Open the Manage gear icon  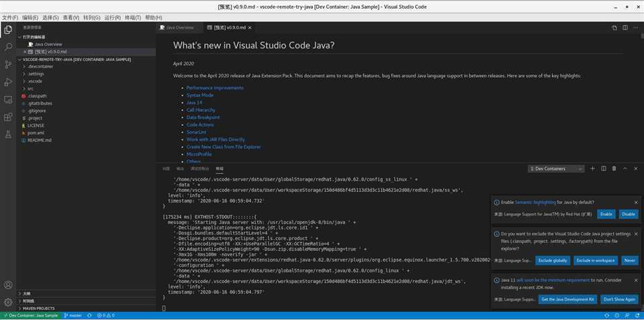click(8, 303)
